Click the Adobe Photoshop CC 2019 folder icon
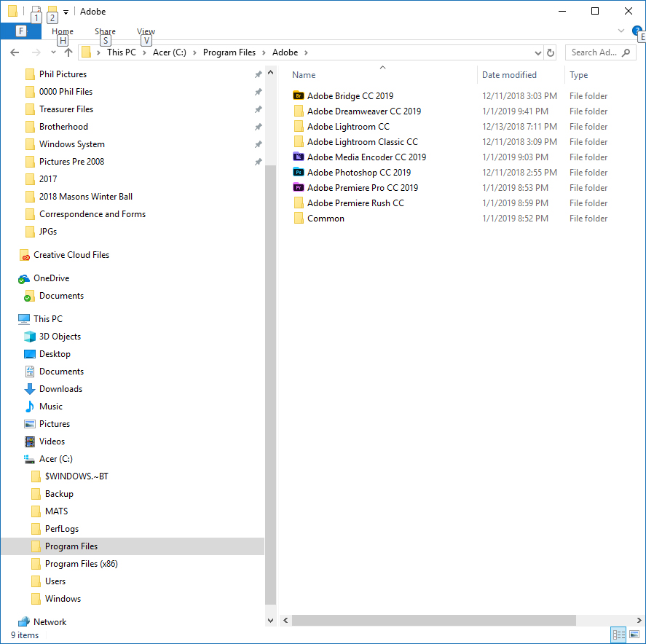The height and width of the screenshot is (644, 646). pos(299,172)
